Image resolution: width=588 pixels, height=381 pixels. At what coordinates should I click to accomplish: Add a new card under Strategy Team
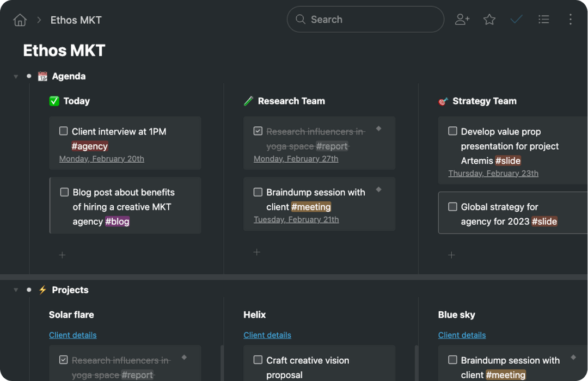(451, 255)
